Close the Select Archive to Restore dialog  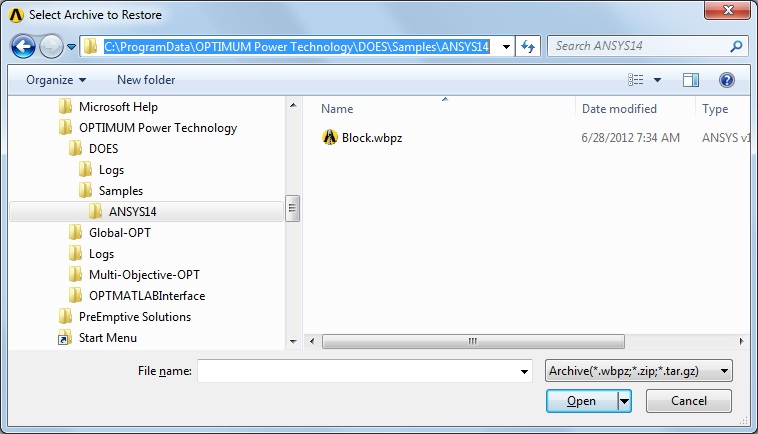pos(727,10)
